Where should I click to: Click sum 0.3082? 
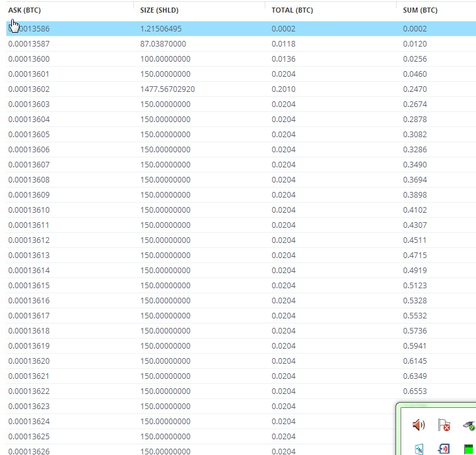(x=415, y=135)
